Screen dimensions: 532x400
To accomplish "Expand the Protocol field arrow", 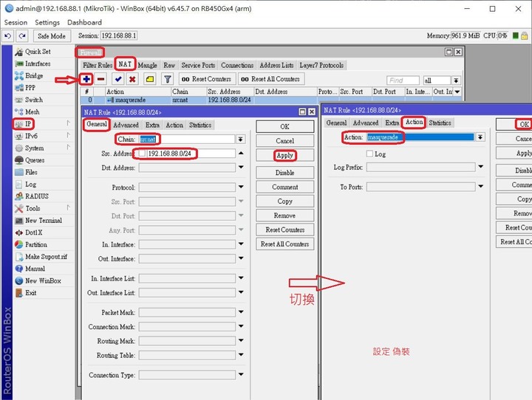I will [x=241, y=187].
